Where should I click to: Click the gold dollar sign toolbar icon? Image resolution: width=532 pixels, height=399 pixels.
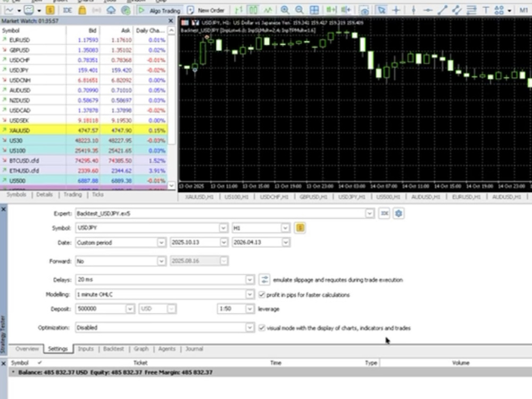(x=50, y=10)
